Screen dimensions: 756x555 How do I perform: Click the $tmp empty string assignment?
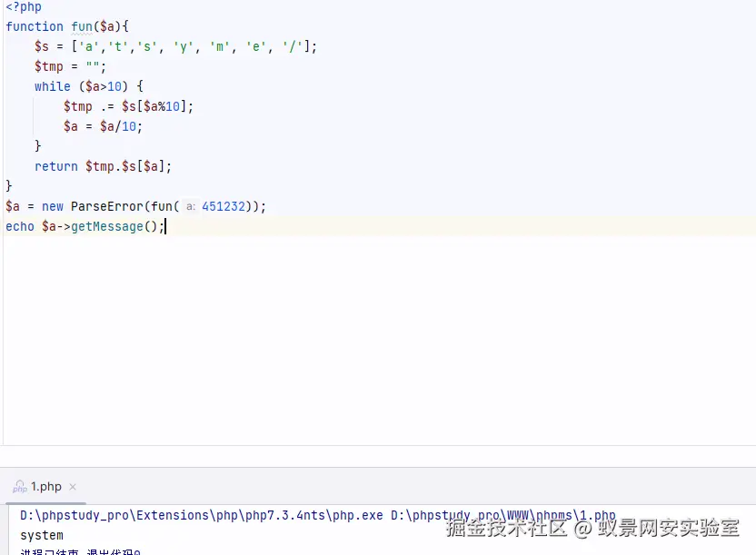pos(68,66)
